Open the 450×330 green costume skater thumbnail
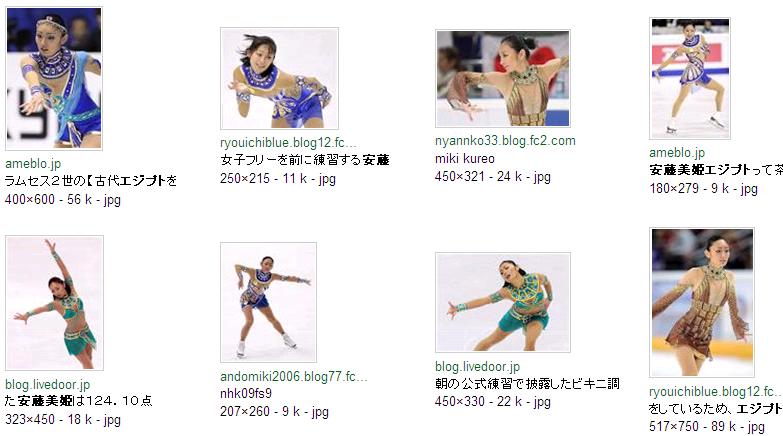The height and width of the screenshot is (436, 783). (503, 302)
